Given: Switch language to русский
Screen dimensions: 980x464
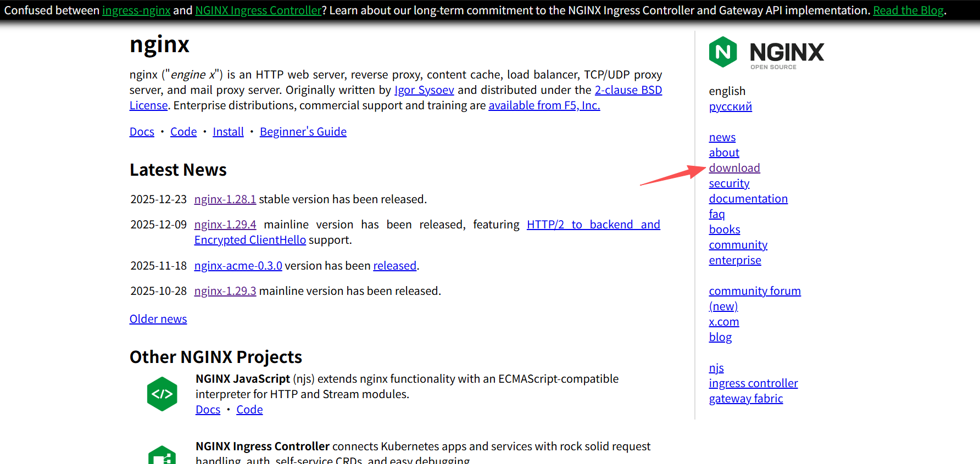Looking at the screenshot, I should pos(731,107).
